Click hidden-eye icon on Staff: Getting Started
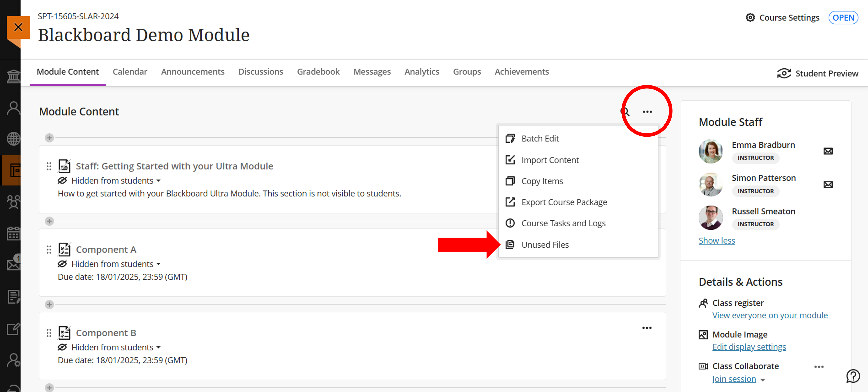Screen dimensions: 868x392 pyautogui.click(x=62, y=180)
